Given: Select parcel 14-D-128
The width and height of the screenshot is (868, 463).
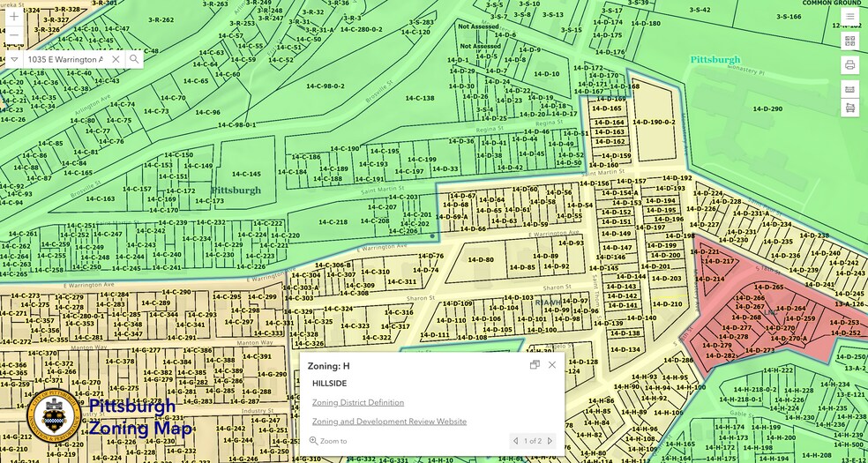Looking at the screenshot, I should (585, 362).
